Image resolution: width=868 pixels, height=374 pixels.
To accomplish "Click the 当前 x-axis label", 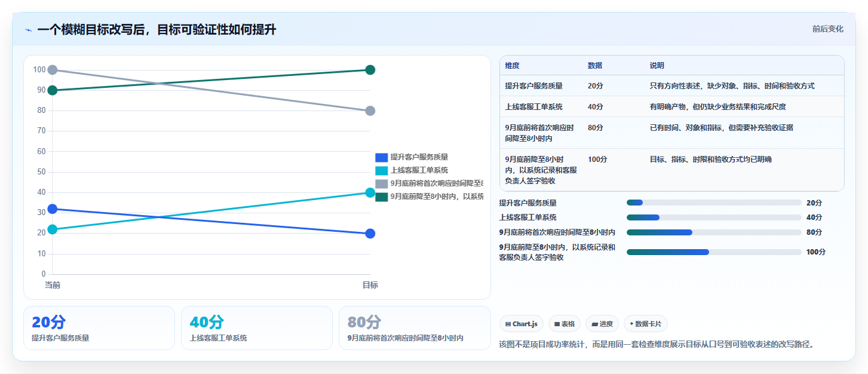I will (53, 285).
